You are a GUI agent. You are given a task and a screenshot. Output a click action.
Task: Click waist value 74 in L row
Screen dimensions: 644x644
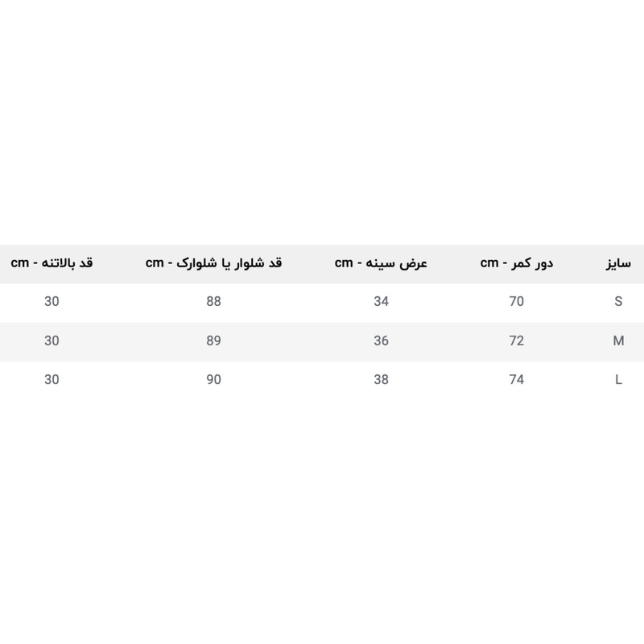tap(516, 379)
